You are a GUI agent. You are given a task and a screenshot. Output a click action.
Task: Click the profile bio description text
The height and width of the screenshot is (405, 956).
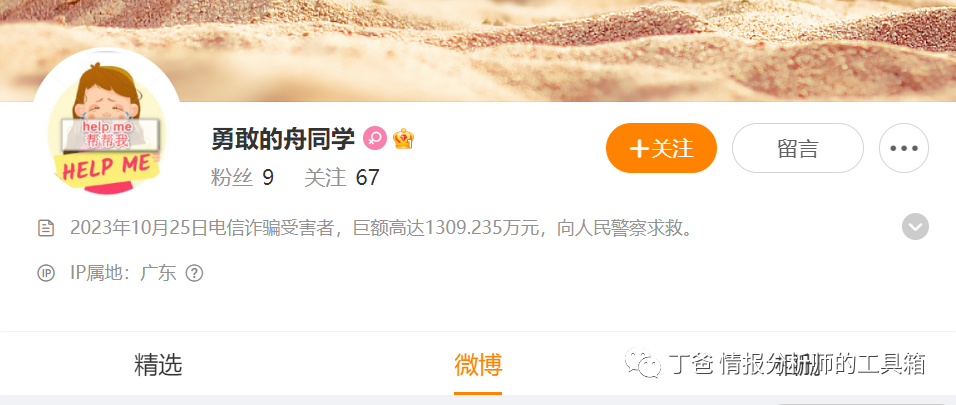pyautogui.click(x=381, y=228)
